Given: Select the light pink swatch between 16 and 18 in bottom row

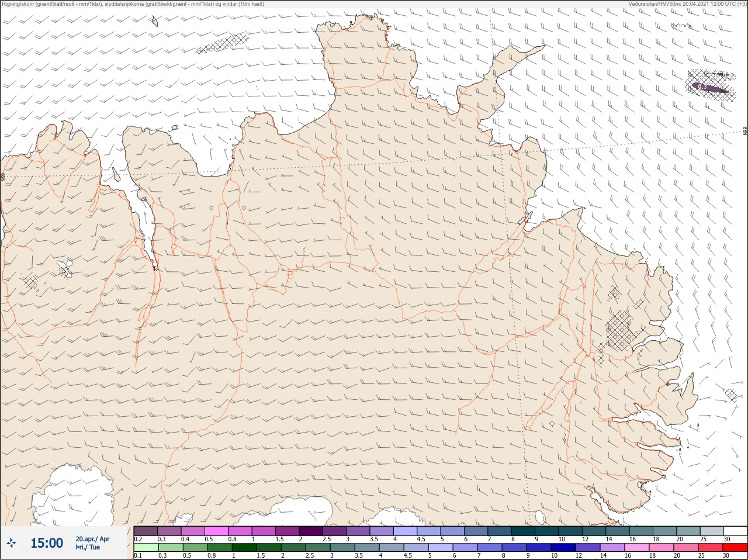Looking at the screenshot, I should 638,548.
